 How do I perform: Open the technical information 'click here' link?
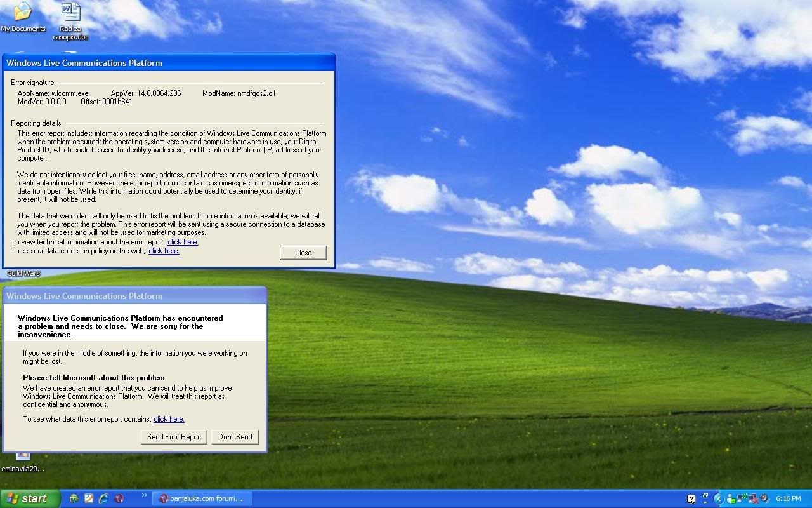point(183,242)
